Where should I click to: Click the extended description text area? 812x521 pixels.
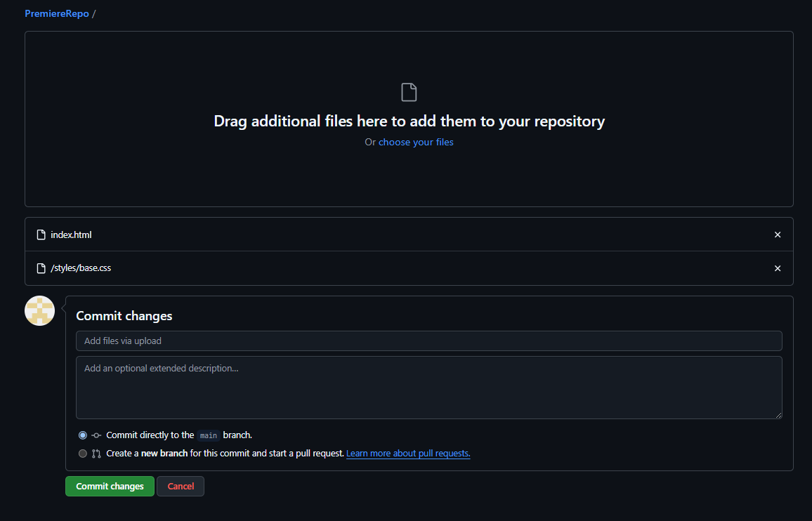point(428,386)
